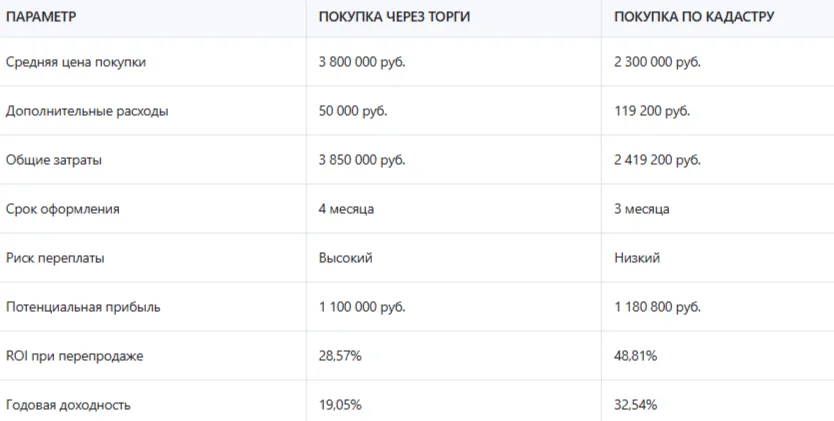This screenshot has height=421, width=834.
Task: Select the ПОКУПКА ПО КАДАСТРУ header
Action: tap(694, 17)
